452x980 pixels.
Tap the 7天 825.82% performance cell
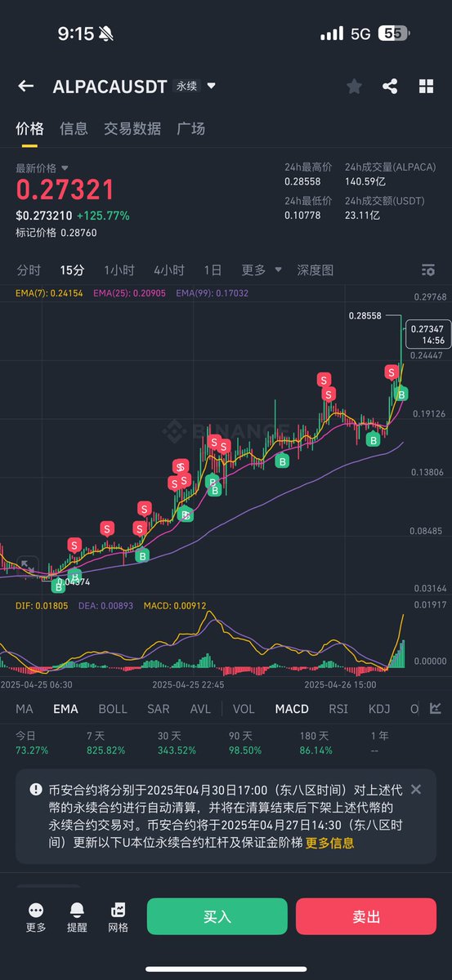pos(107,743)
